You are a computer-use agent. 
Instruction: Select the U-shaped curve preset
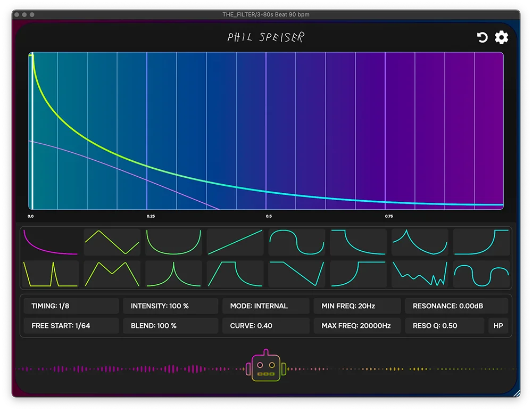click(173, 242)
